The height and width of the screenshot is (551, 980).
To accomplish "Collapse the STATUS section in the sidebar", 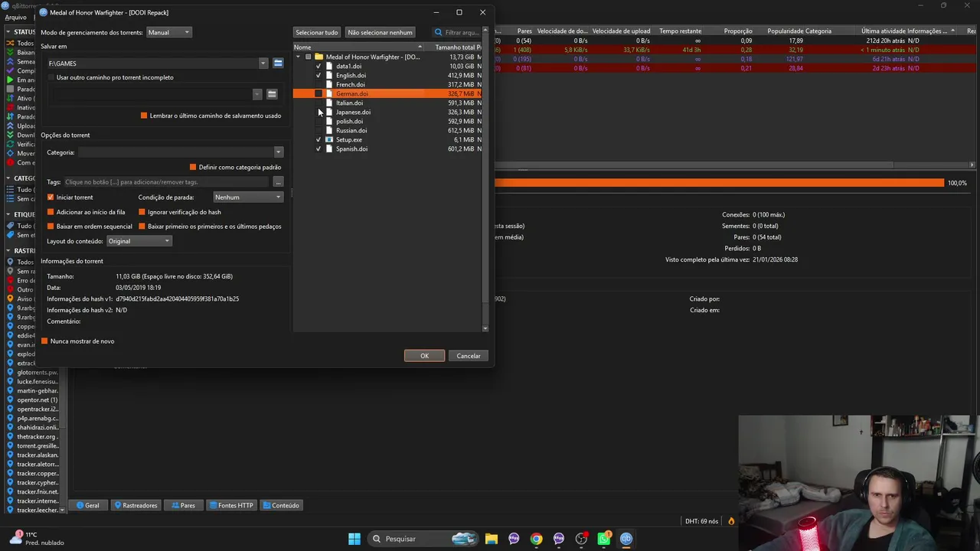I will coord(8,32).
